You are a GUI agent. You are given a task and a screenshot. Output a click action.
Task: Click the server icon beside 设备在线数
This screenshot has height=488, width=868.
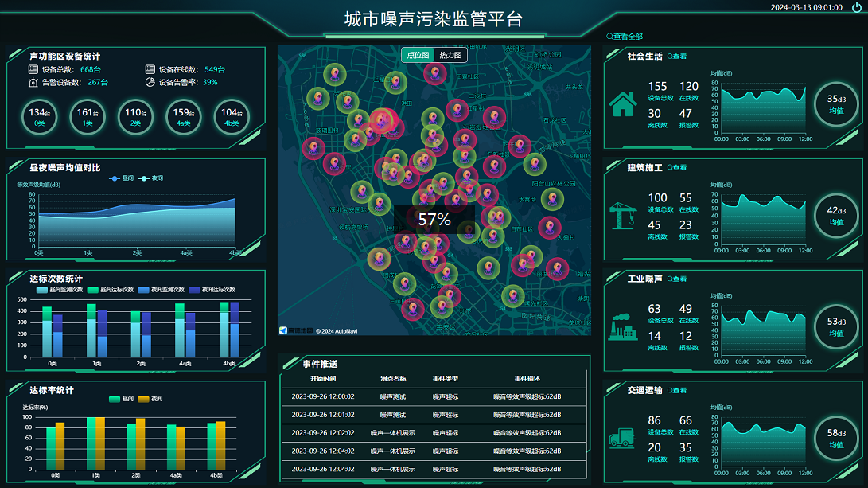pyautogui.click(x=150, y=70)
